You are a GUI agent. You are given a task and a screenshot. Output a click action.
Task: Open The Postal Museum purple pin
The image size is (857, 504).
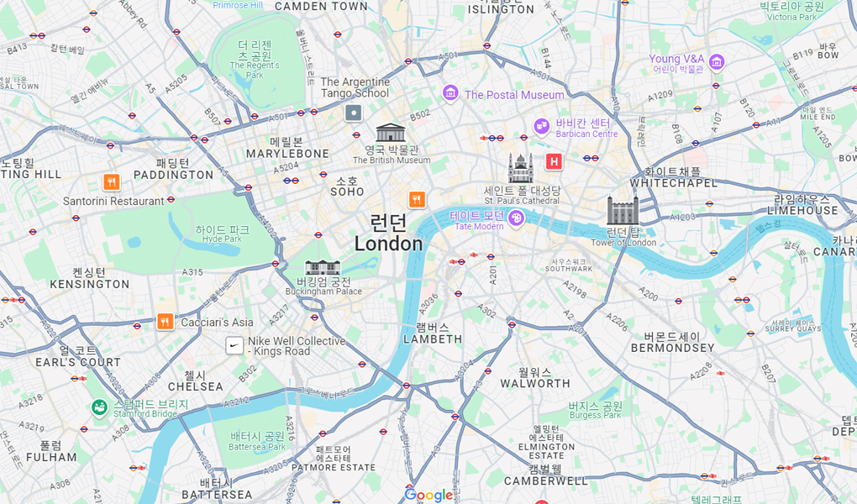450,93
